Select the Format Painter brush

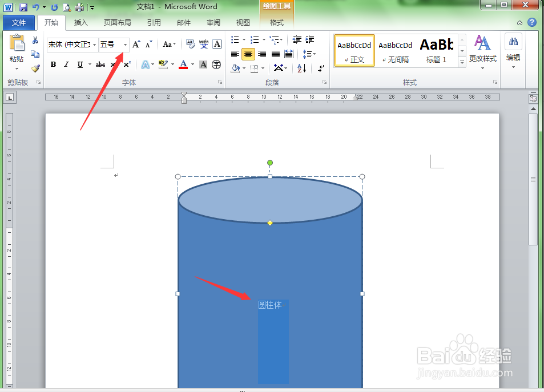(x=35, y=68)
